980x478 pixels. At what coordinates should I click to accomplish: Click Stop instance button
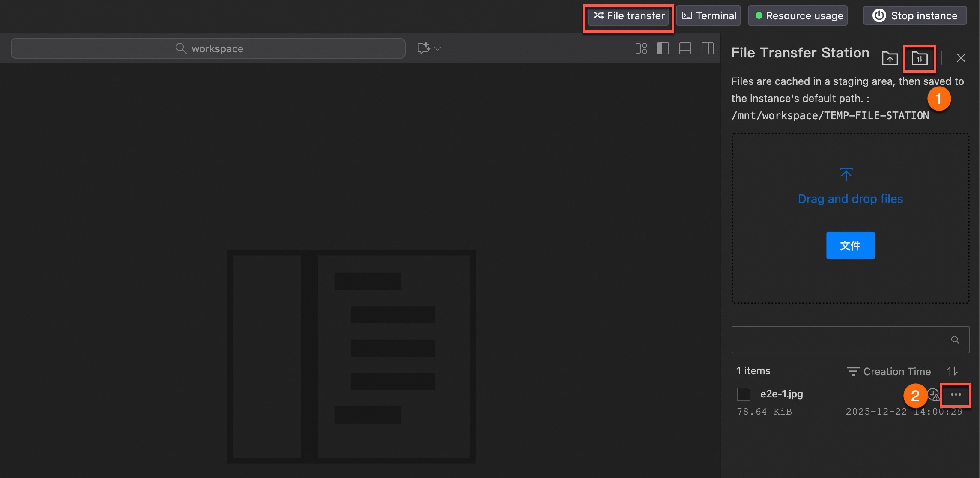(915, 16)
